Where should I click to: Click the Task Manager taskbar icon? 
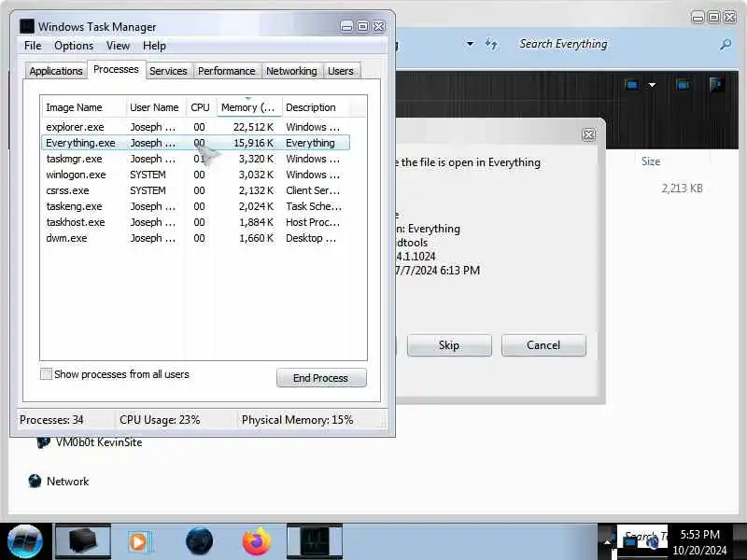[315, 541]
